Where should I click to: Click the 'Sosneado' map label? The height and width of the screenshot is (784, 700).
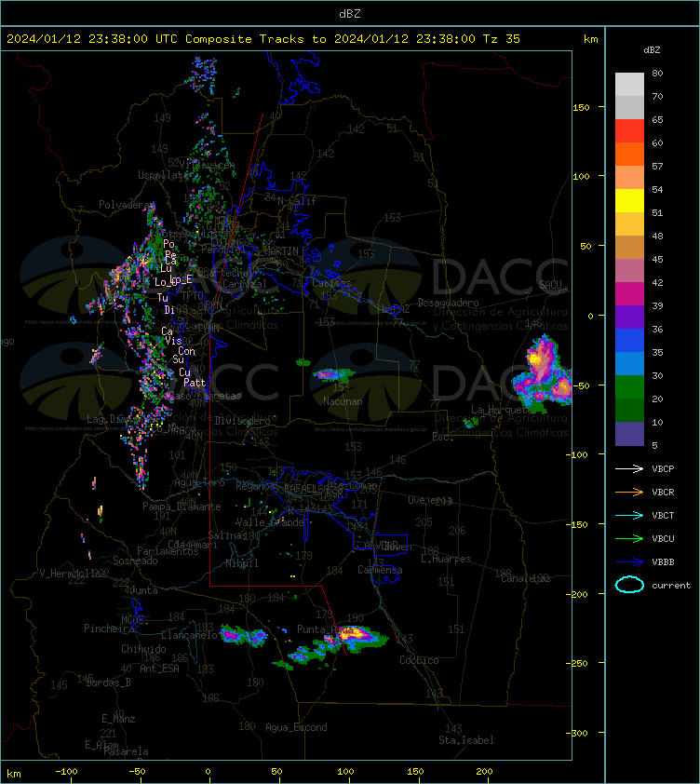135,561
